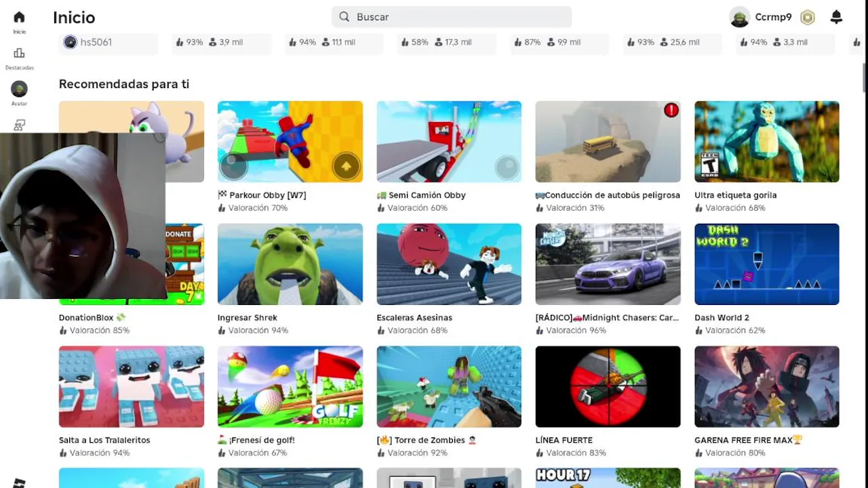Click the LÍNEA FUERTE title
The height and width of the screenshot is (488, 868).
564,441
